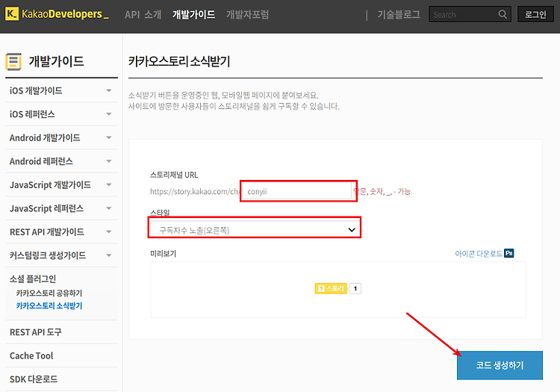The image size is (560, 392).
Task: Open the 기술블로그 link
Action: point(399,15)
